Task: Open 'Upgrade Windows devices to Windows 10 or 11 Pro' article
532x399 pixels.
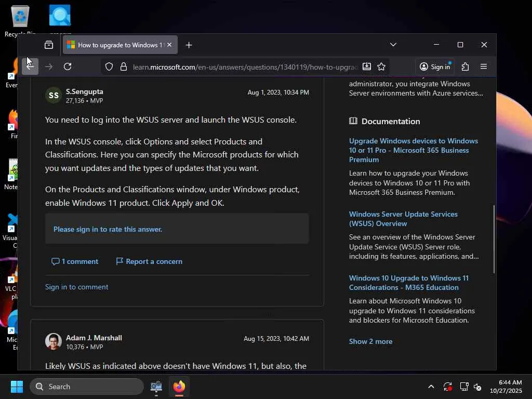Action: click(x=413, y=150)
